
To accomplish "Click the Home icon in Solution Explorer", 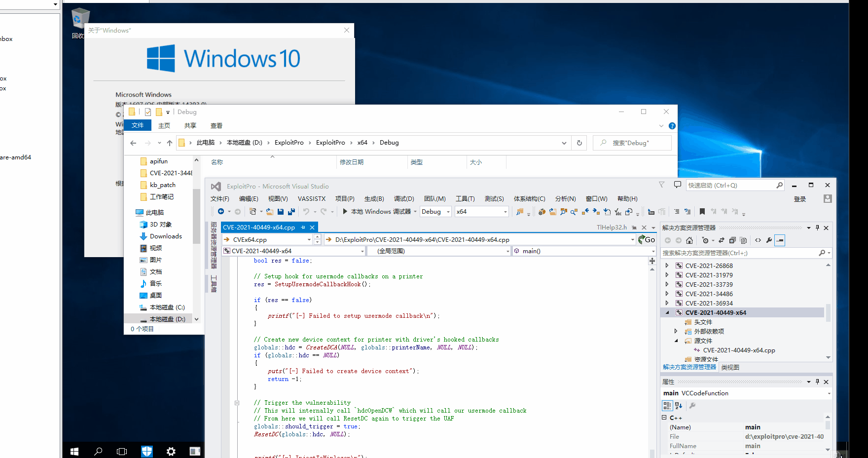I will click(x=689, y=240).
